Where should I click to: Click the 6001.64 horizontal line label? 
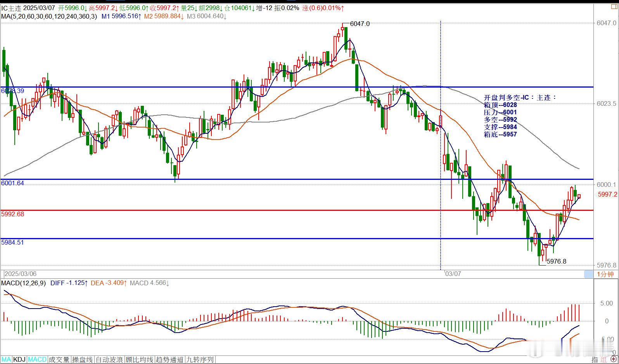pos(12,183)
